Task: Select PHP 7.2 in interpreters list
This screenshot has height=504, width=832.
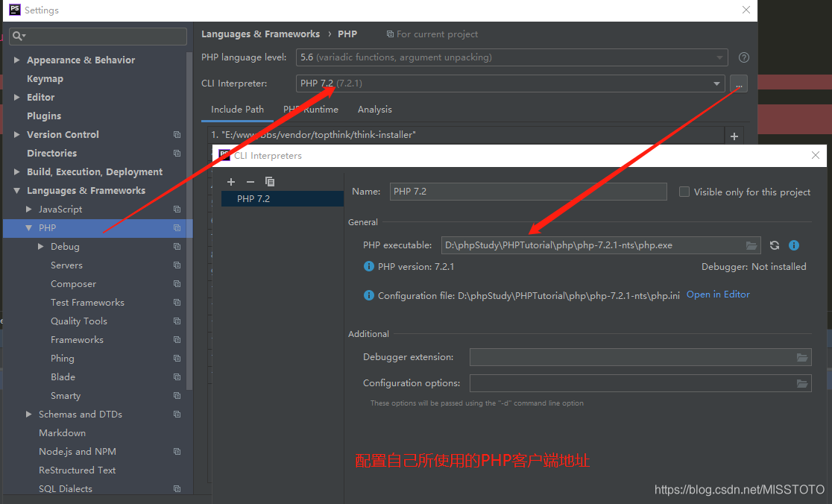Action: (283, 199)
